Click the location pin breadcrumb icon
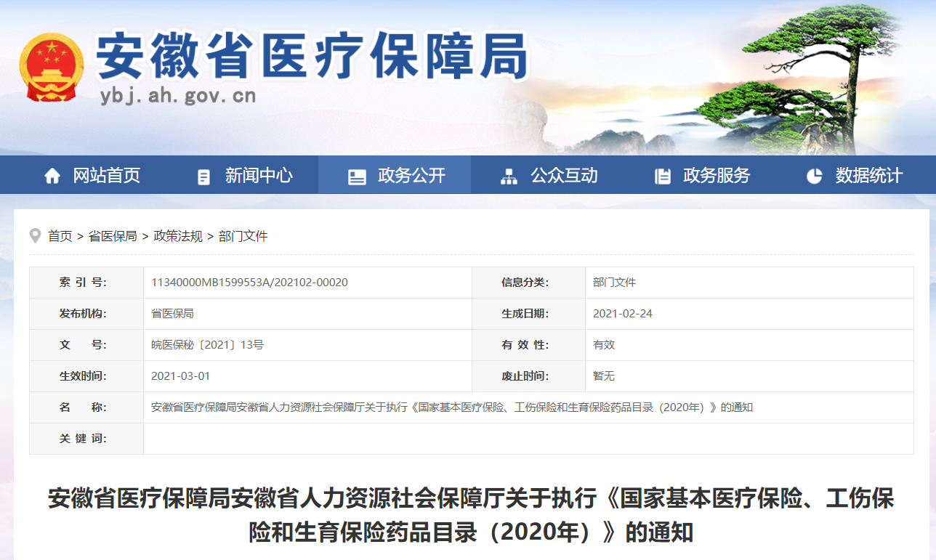Viewport: 936px width, 560px height. pyautogui.click(x=35, y=235)
